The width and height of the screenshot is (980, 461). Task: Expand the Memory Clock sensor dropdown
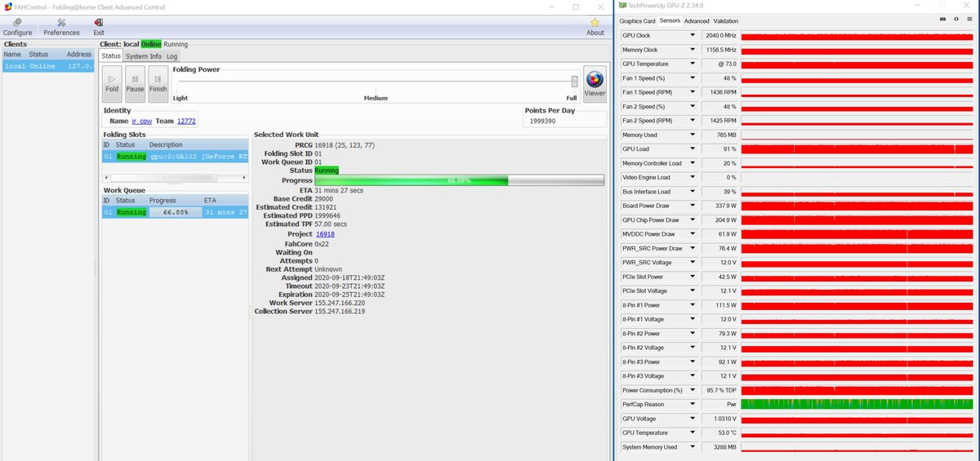tap(693, 50)
